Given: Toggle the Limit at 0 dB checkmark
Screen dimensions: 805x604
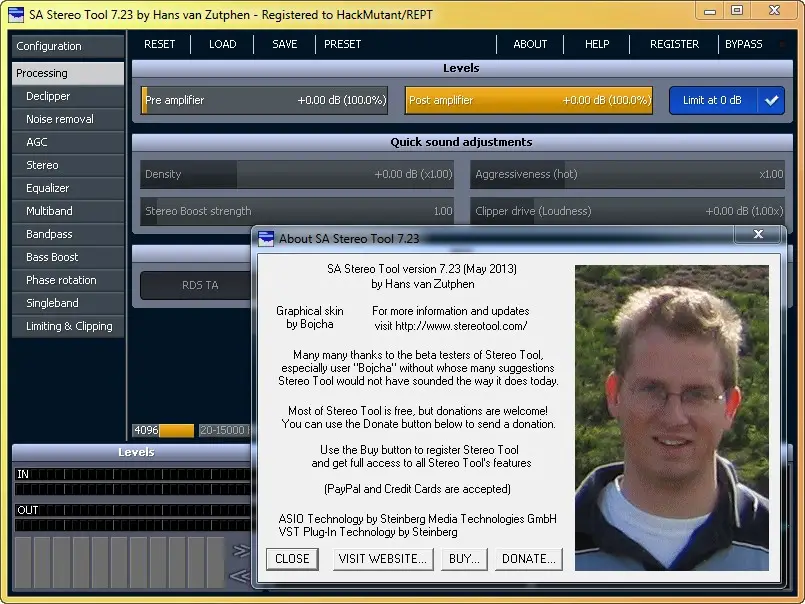Looking at the screenshot, I should (771, 100).
